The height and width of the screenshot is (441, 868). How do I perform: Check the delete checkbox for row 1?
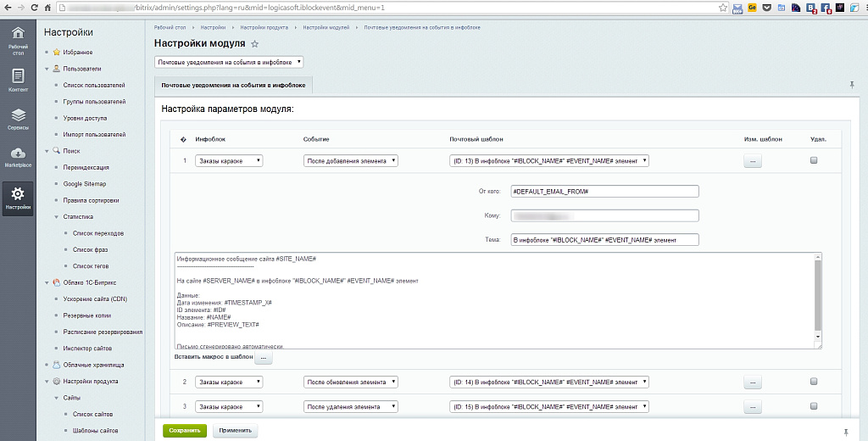814,160
